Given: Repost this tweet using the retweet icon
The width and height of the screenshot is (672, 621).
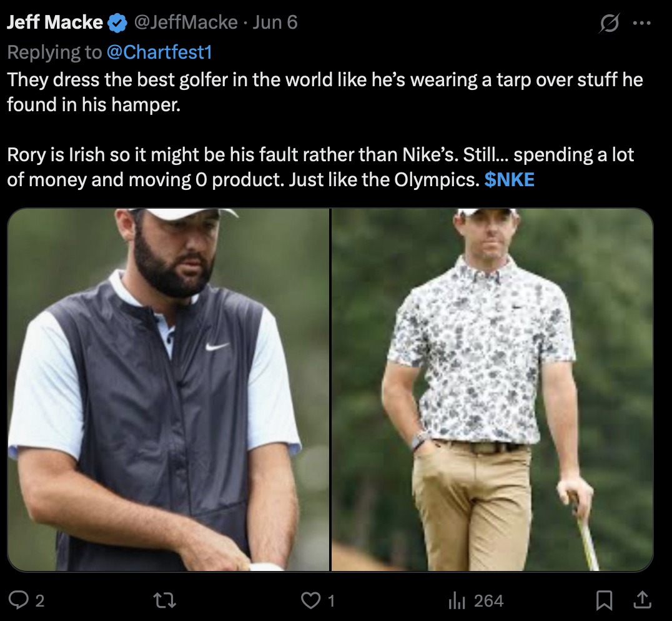Looking at the screenshot, I should coord(165,601).
